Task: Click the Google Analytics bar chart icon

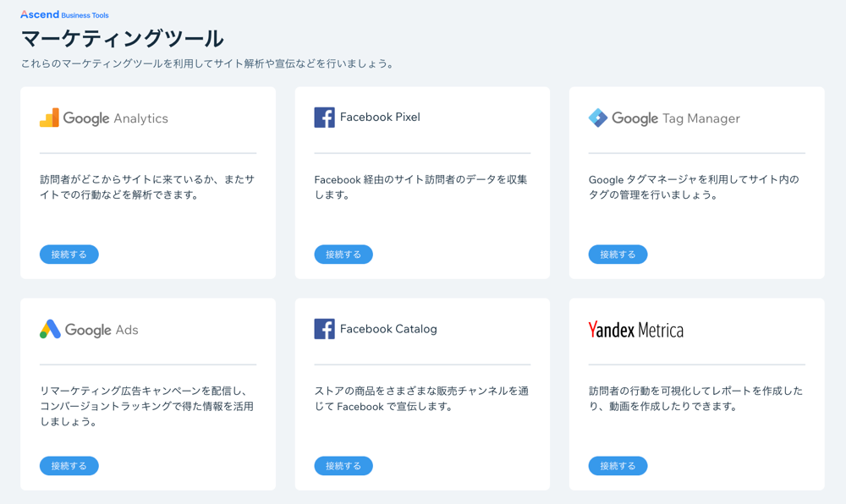Action: pyautogui.click(x=49, y=118)
